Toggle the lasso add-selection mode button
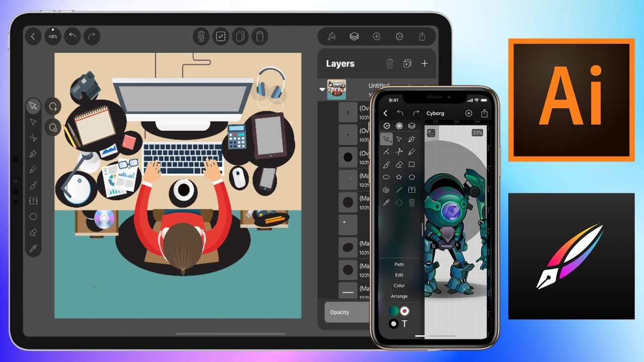 coord(52,107)
